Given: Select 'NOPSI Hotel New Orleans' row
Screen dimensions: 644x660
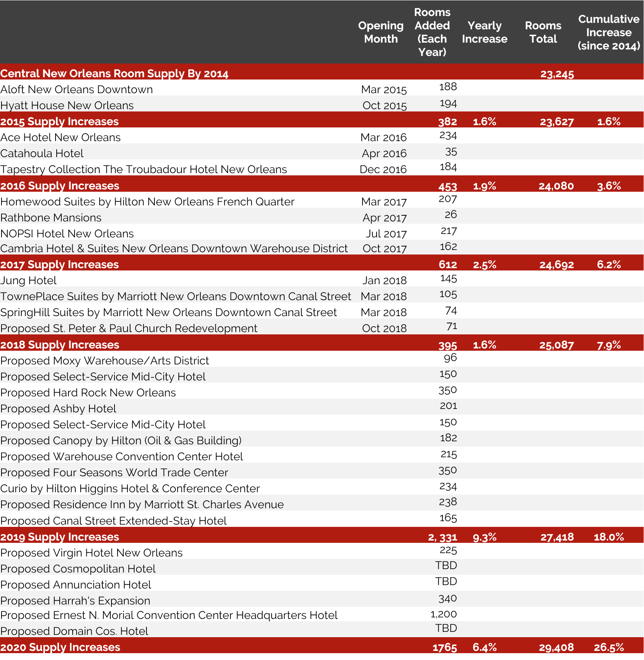Looking at the screenshot, I should click(x=67, y=234).
